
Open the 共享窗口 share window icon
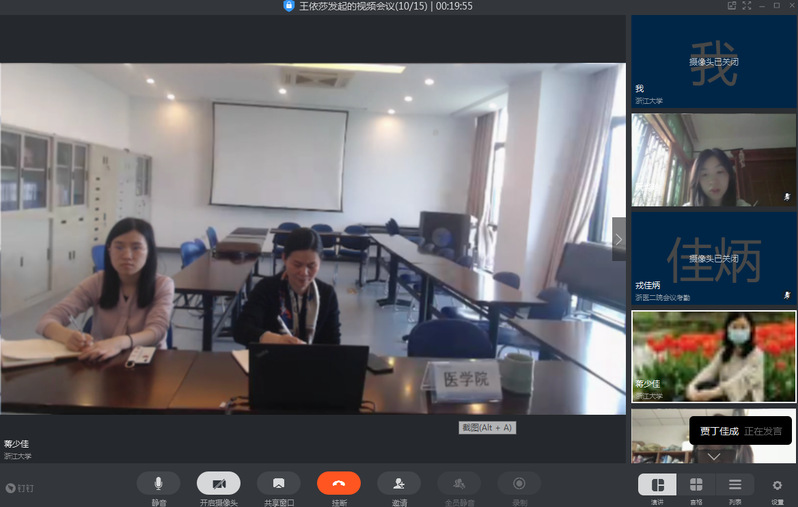pyautogui.click(x=278, y=483)
